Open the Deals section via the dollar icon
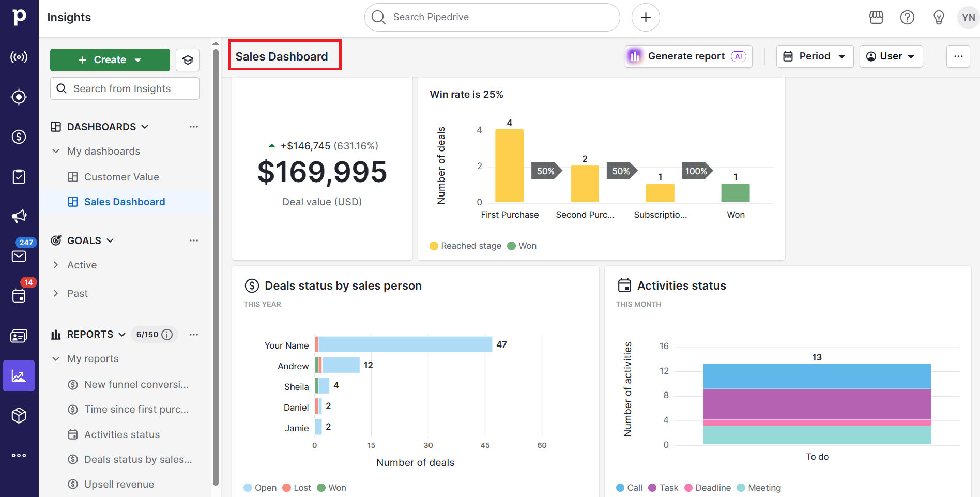Viewport: 980px width, 497px height. (19, 137)
